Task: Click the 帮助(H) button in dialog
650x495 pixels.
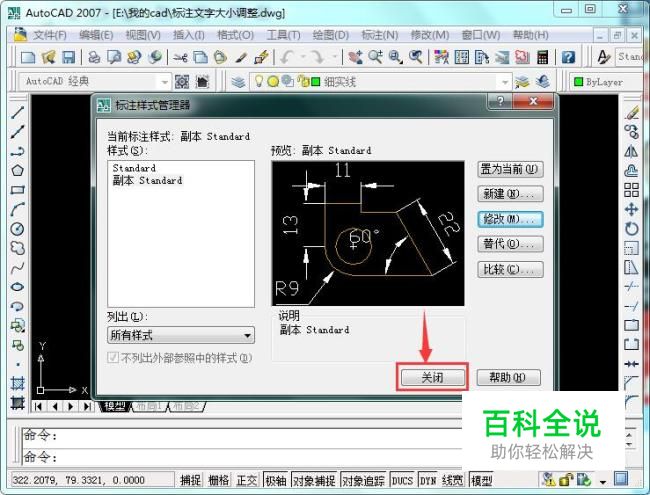Action: pos(508,377)
